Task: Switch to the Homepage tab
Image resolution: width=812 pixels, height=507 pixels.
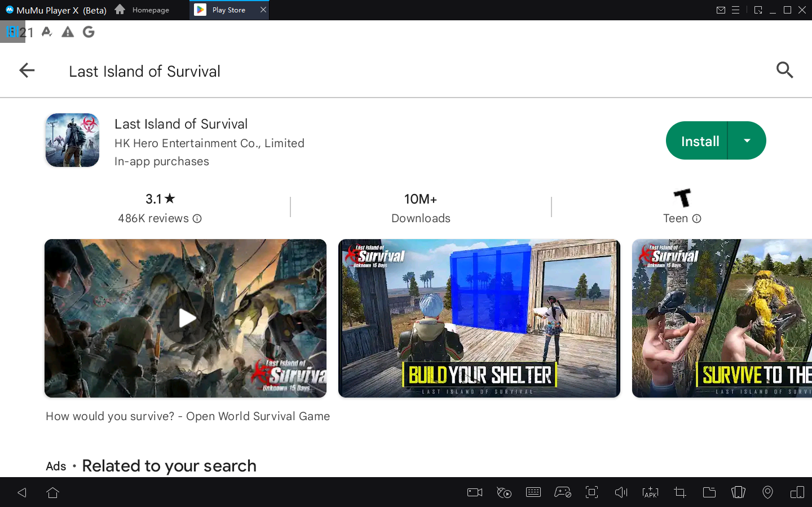Action: 143,10
